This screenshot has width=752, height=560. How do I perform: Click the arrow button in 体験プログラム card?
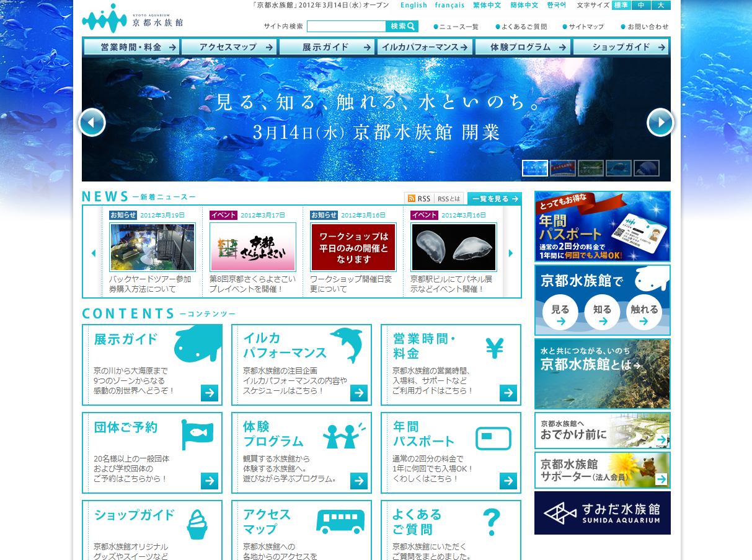pos(359,481)
